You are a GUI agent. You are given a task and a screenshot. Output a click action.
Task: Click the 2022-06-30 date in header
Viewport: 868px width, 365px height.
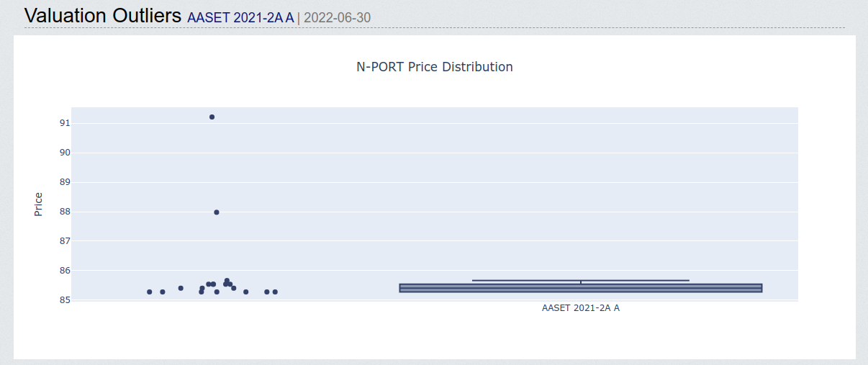click(x=338, y=18)
